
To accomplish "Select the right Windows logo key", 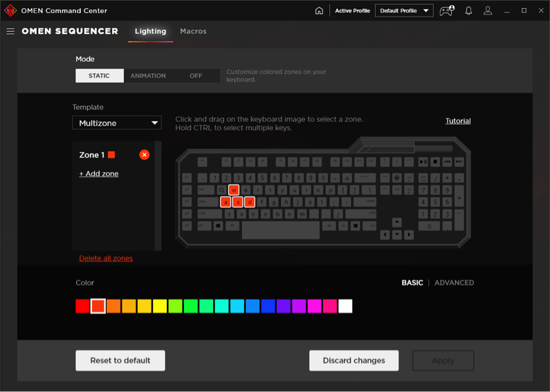I will 355,226.
